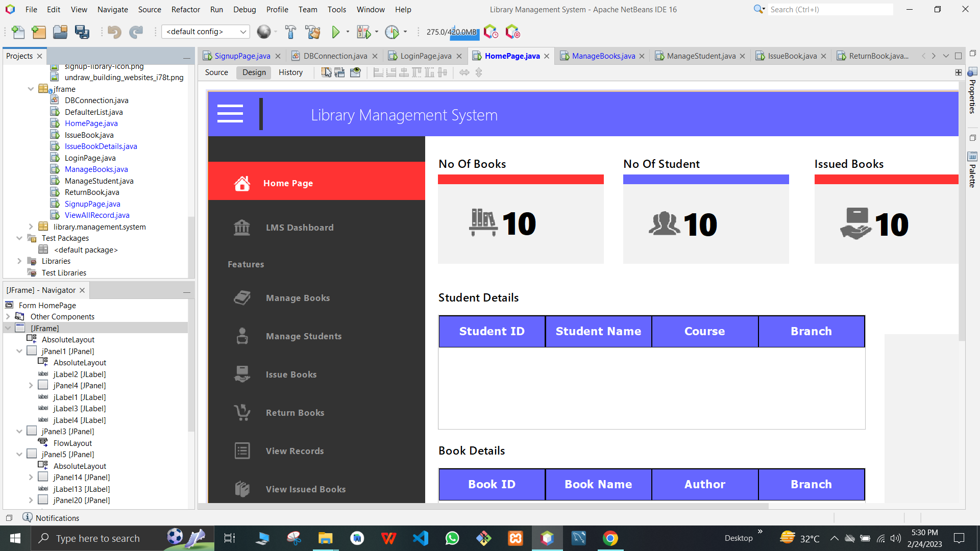Click the Notifications status bar entry

(x=51, y=518)
